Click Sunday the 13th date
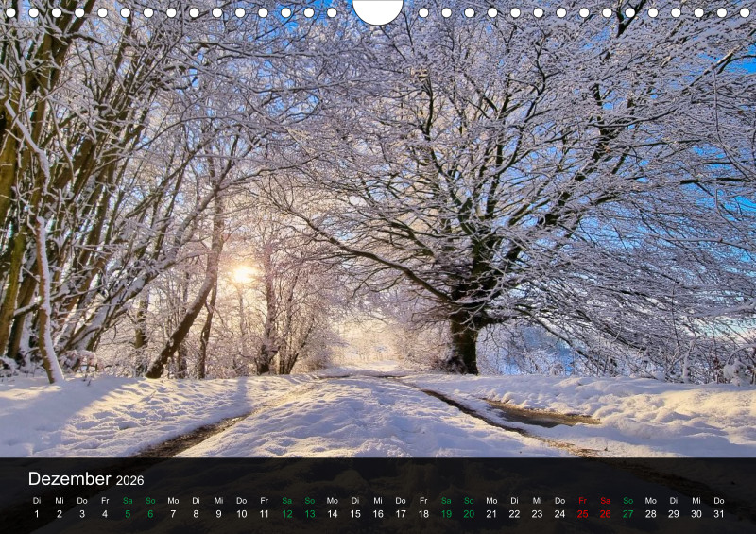This screenshot has height=534, width=756. 310,514
